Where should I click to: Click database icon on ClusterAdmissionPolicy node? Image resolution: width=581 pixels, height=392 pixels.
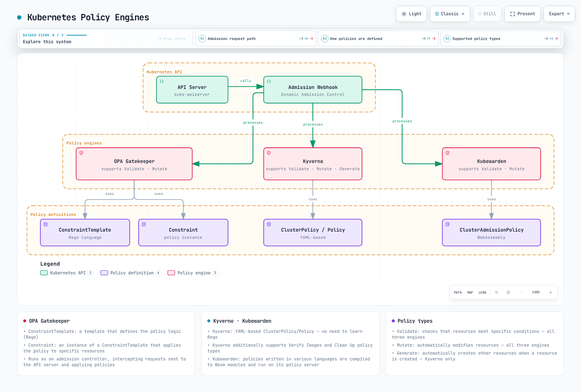pos(447,224)
